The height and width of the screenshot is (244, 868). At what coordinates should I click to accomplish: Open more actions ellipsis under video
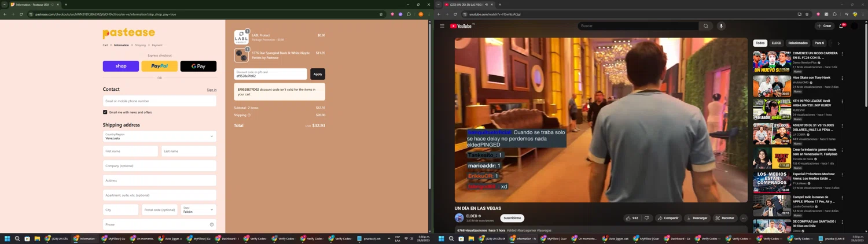click(744, 218)
